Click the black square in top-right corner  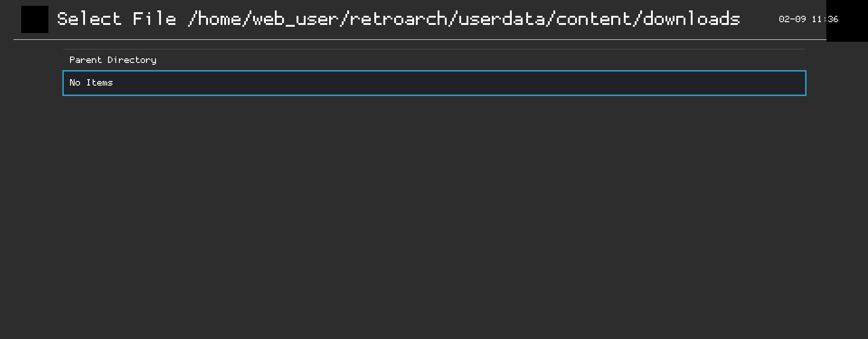(848, 20)
